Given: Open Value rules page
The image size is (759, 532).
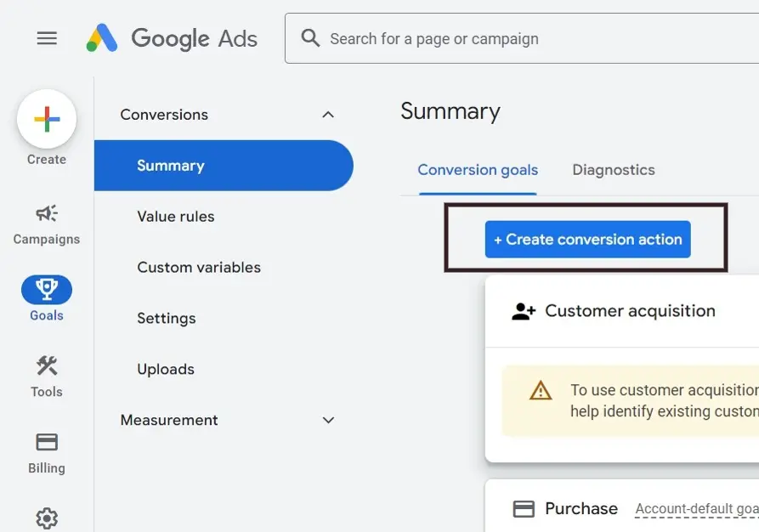Looking at the screenshot, I should click(176, 217).
